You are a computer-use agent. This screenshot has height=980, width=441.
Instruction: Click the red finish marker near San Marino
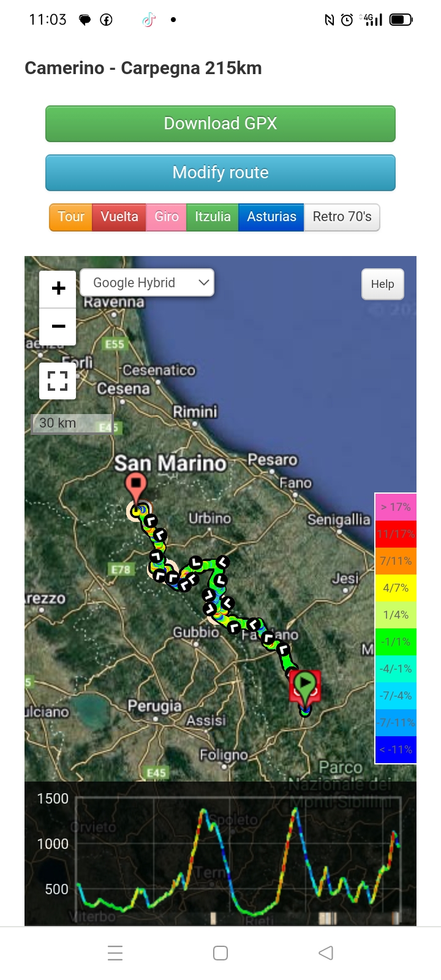point(135,485)
